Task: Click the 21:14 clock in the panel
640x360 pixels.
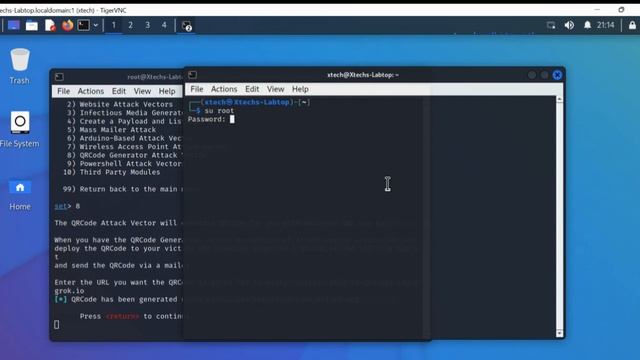Action: tap(605, 25)
